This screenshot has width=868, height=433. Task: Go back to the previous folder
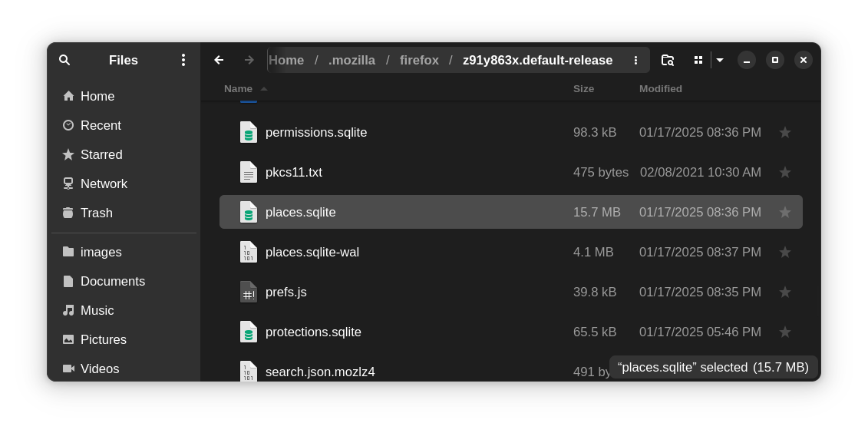219,60
